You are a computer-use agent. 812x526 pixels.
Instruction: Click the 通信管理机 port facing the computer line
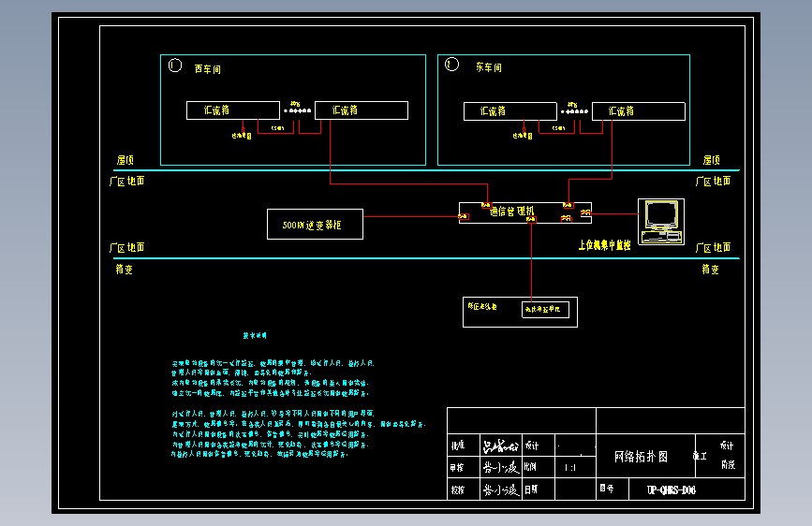[585, 212]
